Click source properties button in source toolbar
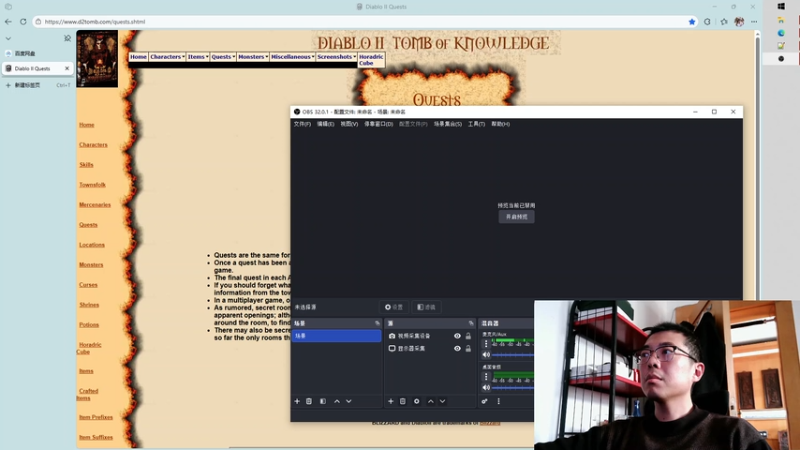 click(x=394, y=307)
